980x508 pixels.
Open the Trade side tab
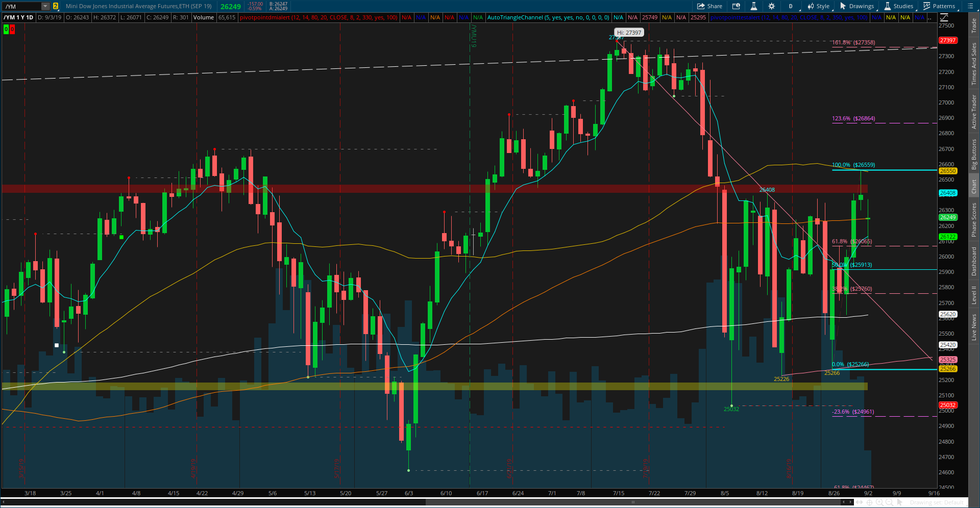[974, 26]
